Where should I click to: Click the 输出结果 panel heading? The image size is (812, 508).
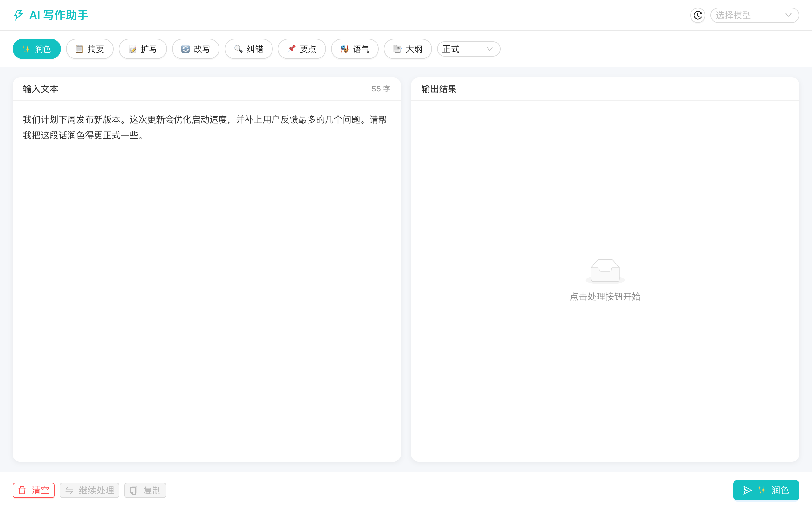pos(439,89)
